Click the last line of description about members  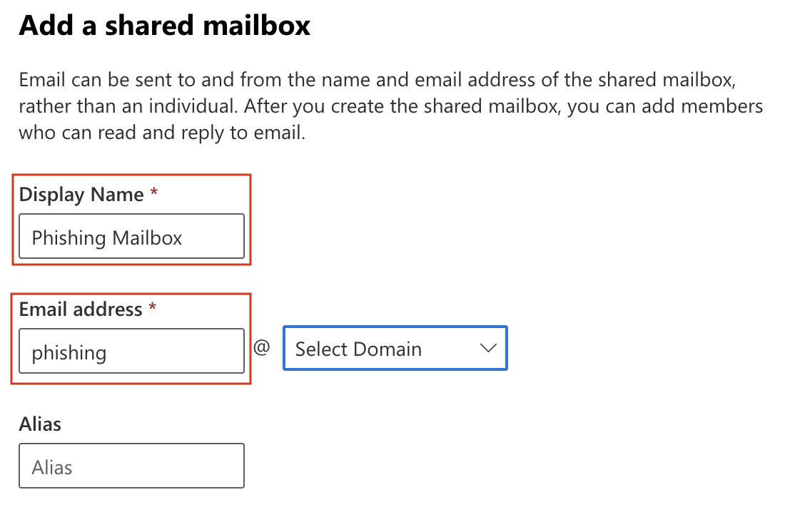pos(162,133)
